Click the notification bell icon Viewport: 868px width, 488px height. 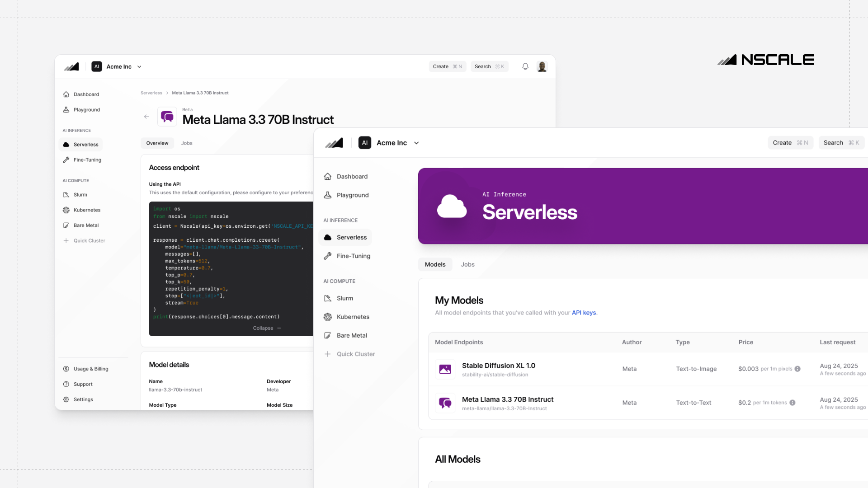pyautogui.click(x=525, y=66)
